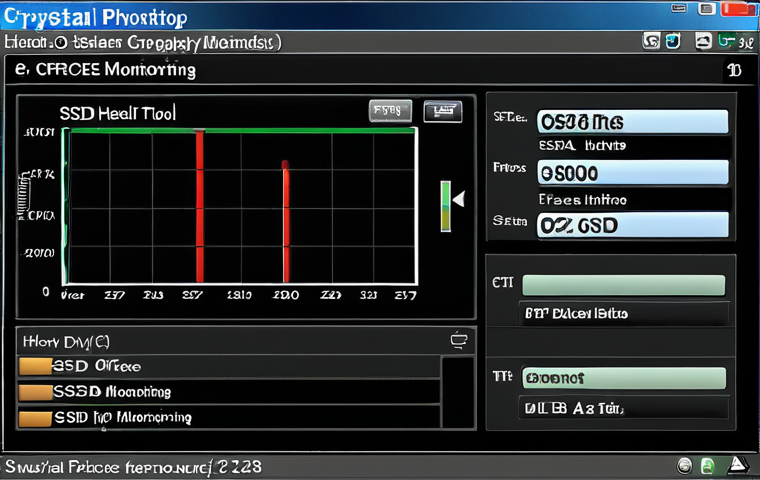Click the blue square icon in top toolbar
This screenshot has width=760, height=480.
click(673, 42)
